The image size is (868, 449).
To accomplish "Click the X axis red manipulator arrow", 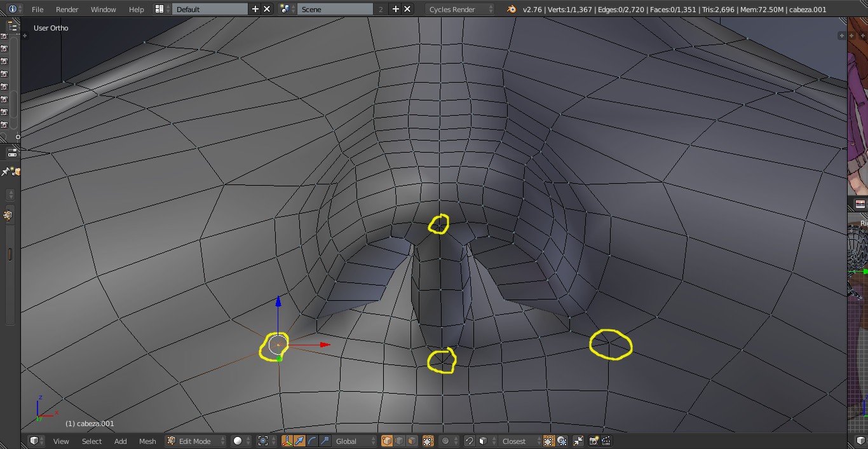I will tap(325, 345).
